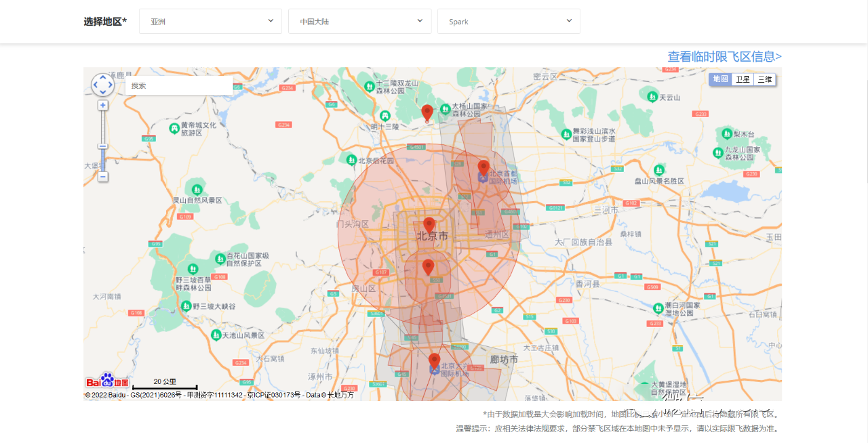Screen dimensions: 868x443
Task: Click the 北京后花园 park icon
Action: click(x=351, y=160)
